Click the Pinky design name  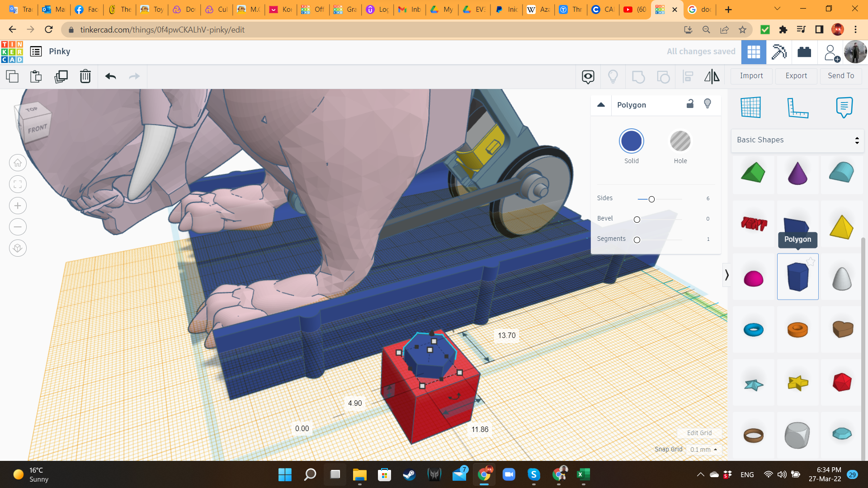pos(60,52)
